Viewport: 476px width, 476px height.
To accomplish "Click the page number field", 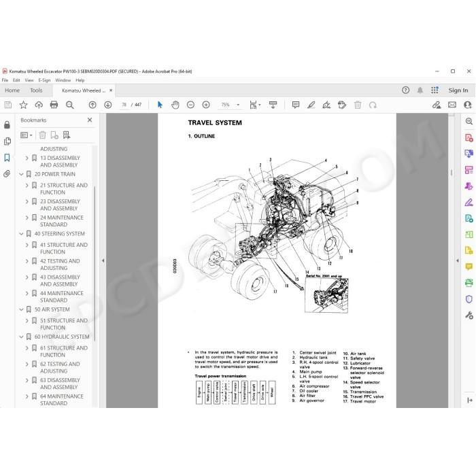I will 124,105.
